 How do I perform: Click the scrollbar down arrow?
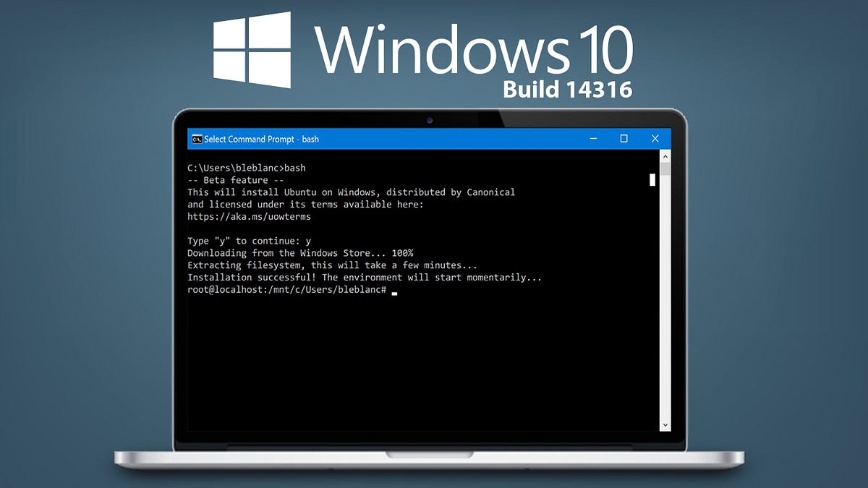click(665, 424)
